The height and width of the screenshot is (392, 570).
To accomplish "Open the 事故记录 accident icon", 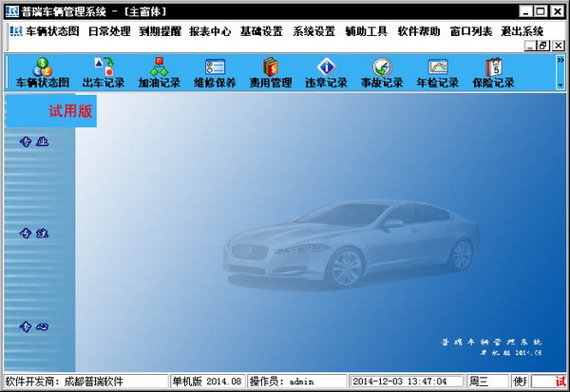I will click(x=382, y=73).
